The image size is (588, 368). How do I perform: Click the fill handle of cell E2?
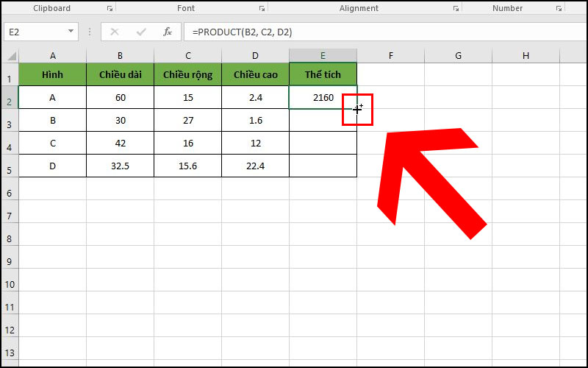[356, 109]
